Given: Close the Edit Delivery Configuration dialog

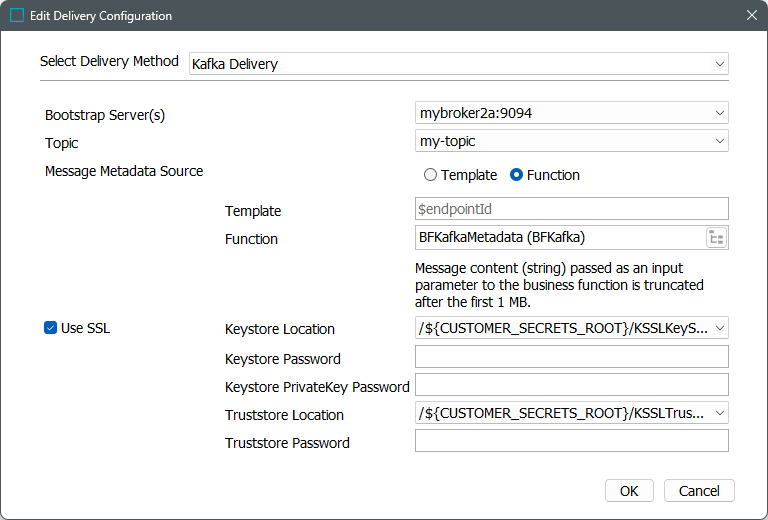Looking at the screenshot, I should [751, 16].
